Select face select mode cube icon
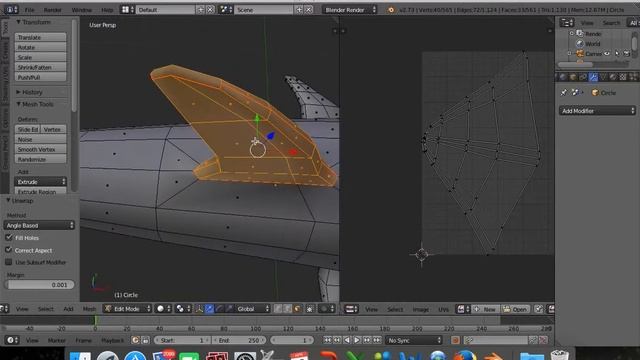640x360 pixels. click(298, 309)
